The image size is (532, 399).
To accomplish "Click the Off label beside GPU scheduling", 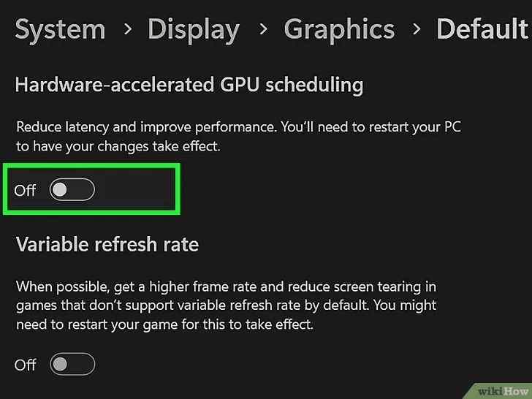I will (25, 191).
